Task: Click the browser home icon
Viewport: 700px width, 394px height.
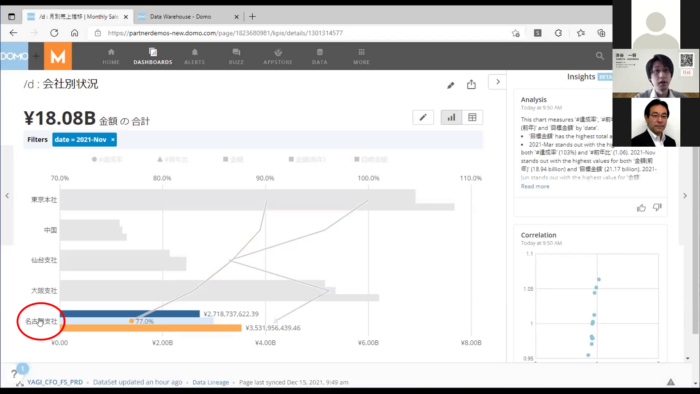Action: point(75,33)
